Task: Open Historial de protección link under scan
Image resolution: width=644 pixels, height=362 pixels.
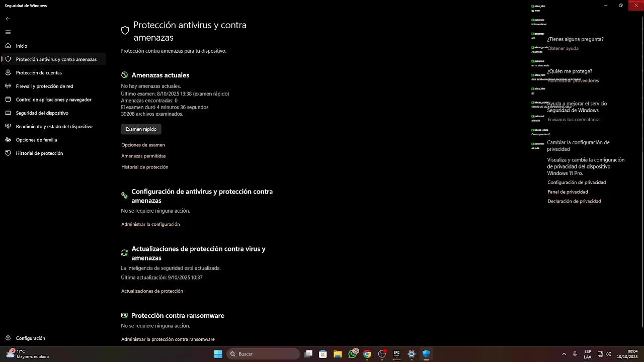Action: (144, 167)
